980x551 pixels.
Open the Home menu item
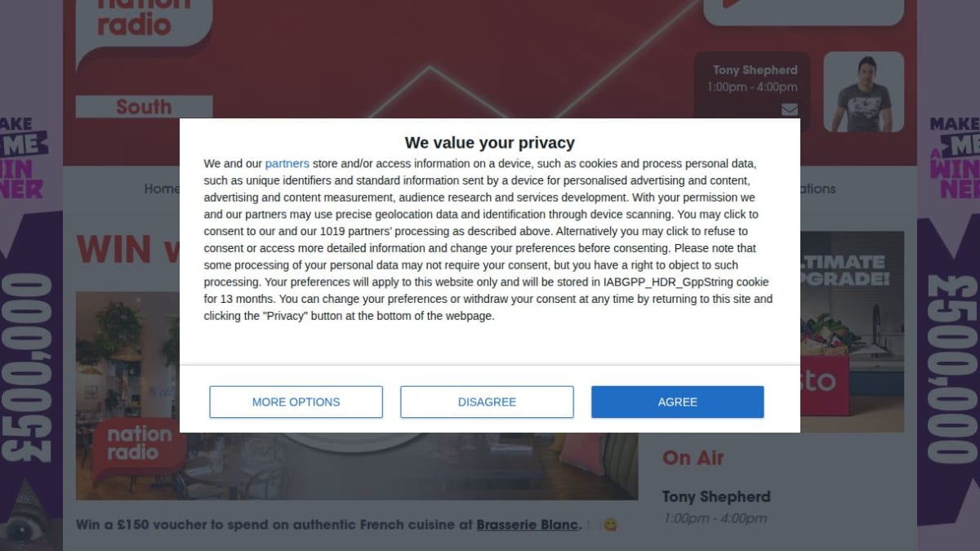pyautogui.click(x=162, y=189)
